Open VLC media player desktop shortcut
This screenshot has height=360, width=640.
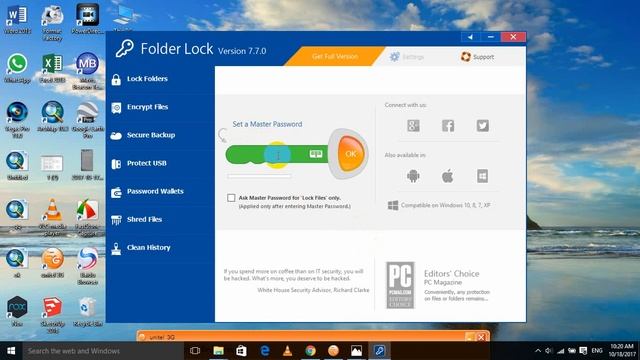tap(52, 217)
